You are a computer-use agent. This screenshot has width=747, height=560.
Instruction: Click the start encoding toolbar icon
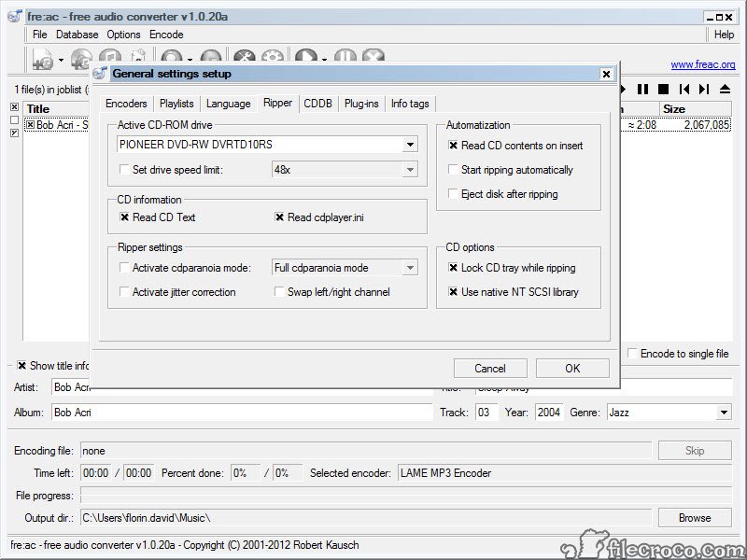coord(305,60)
